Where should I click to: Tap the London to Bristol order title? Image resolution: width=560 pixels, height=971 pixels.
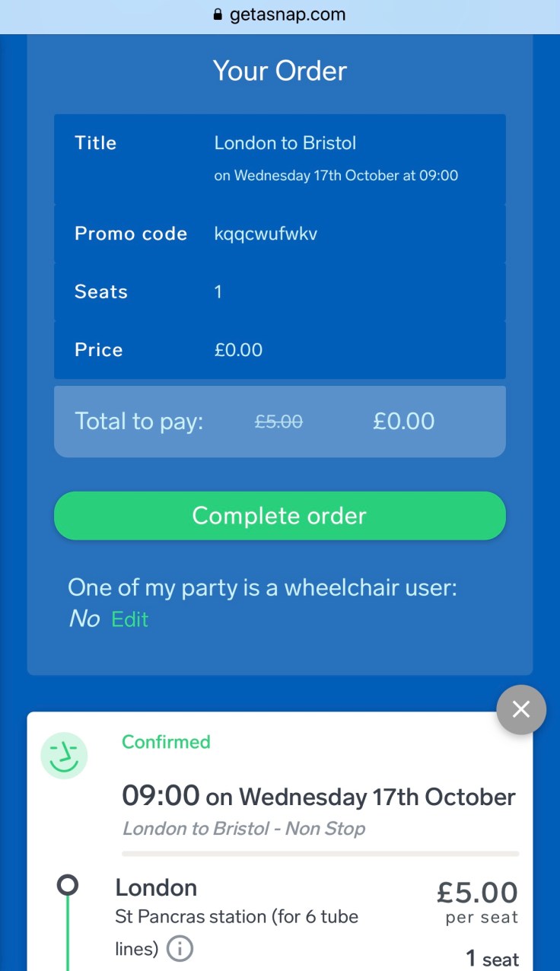tap(285, 143)
